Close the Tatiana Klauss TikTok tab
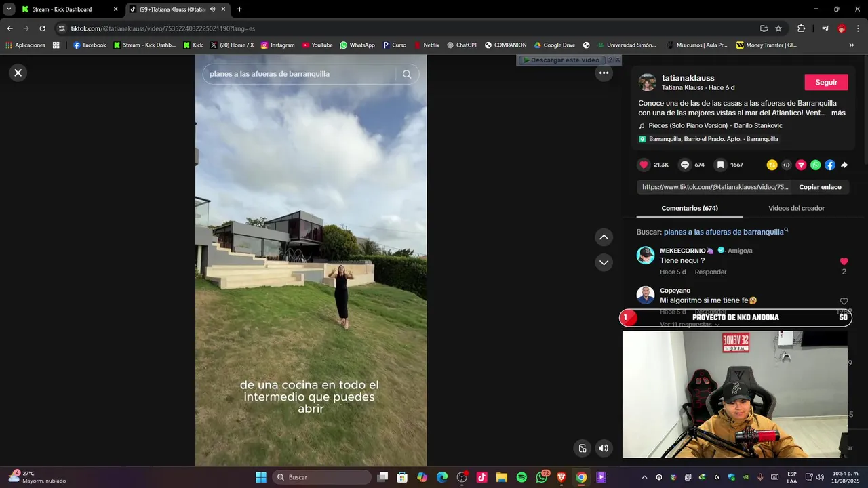868x488 pixels. coord(223,9)
